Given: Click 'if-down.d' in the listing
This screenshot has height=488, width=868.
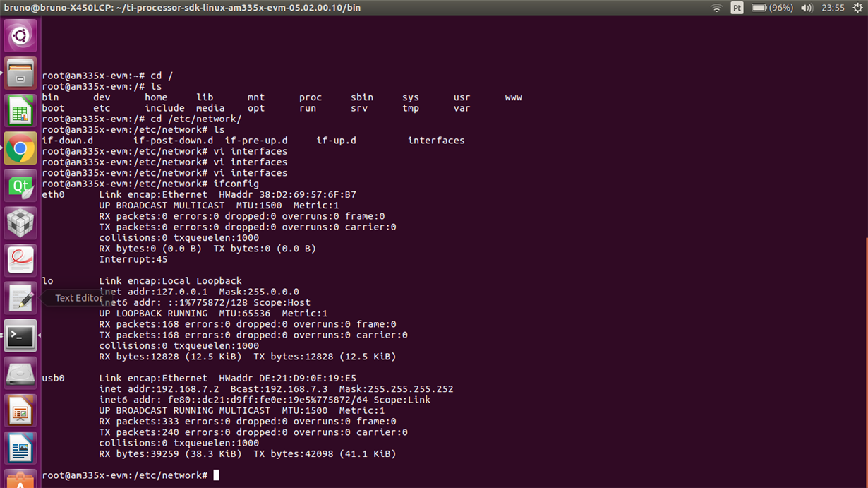Looking at the screenshot, I should tap(67, 141).
